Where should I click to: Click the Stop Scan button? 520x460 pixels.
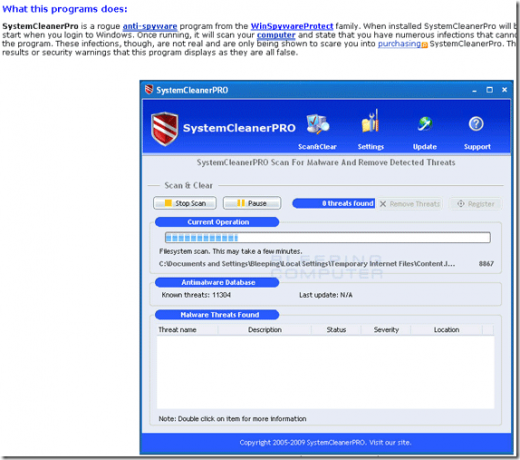[185, 203]
